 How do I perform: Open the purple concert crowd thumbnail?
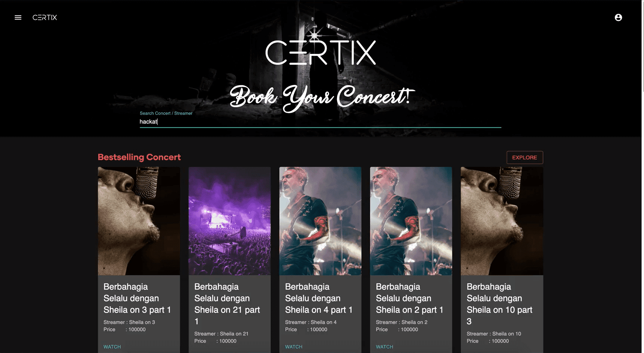229,221
